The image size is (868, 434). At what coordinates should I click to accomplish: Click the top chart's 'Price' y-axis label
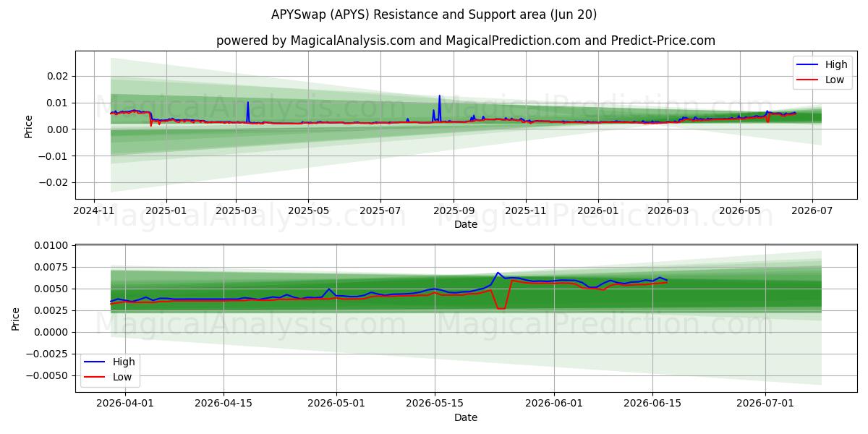tap(29, 126)
